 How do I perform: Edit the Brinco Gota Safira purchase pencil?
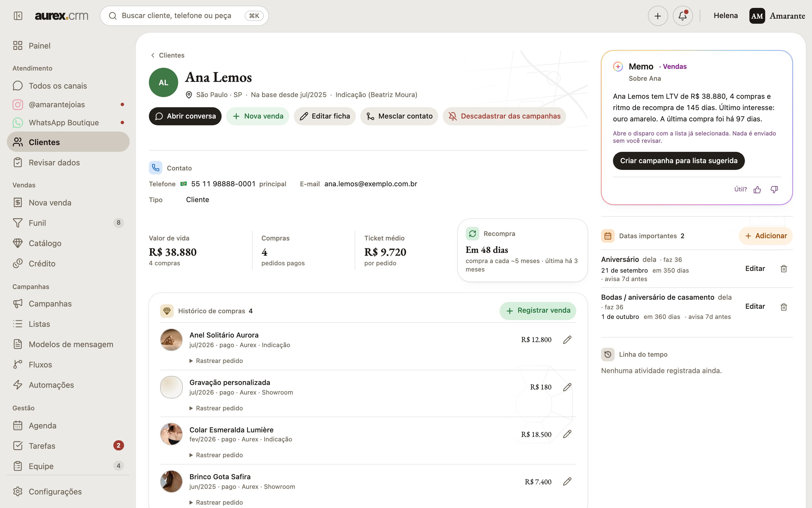tap(567, 481)
